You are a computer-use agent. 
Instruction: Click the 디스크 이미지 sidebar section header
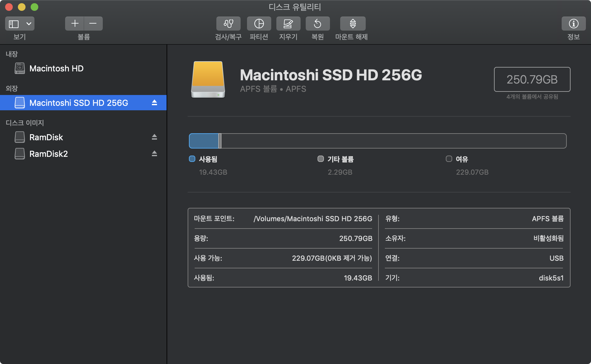25,123
